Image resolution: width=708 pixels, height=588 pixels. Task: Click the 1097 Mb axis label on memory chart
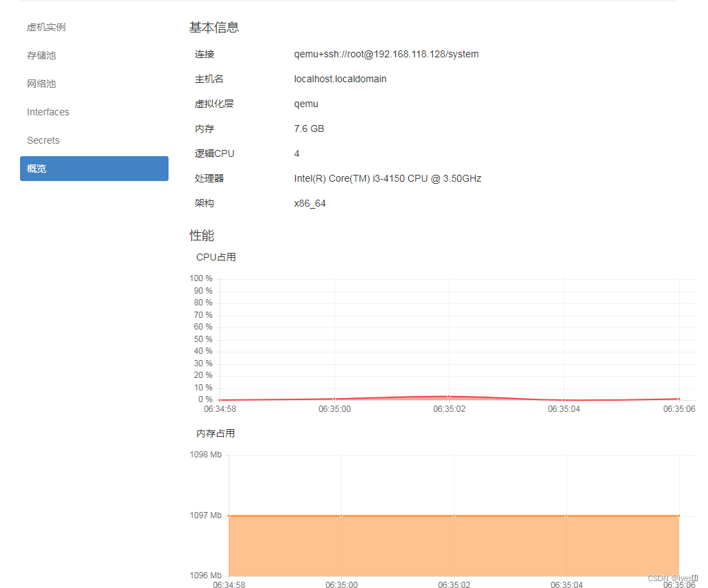pos(204,515)
